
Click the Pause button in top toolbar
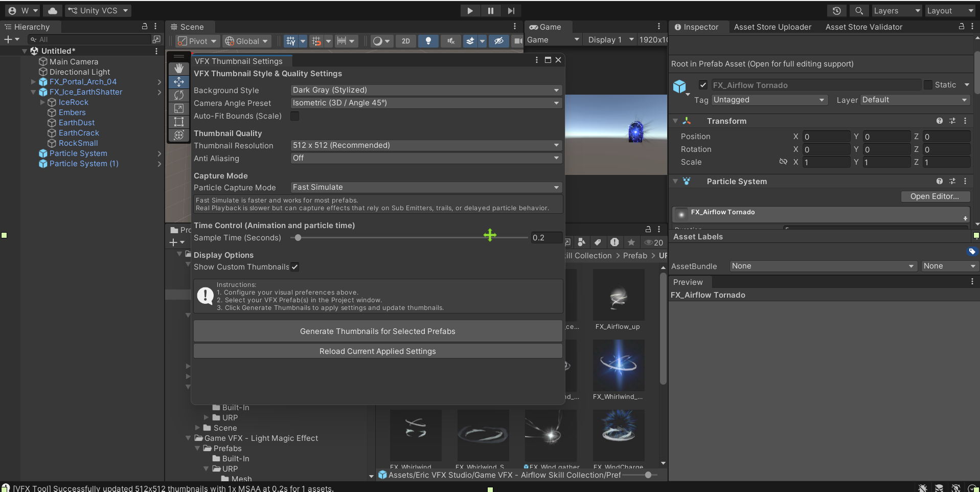490,11
